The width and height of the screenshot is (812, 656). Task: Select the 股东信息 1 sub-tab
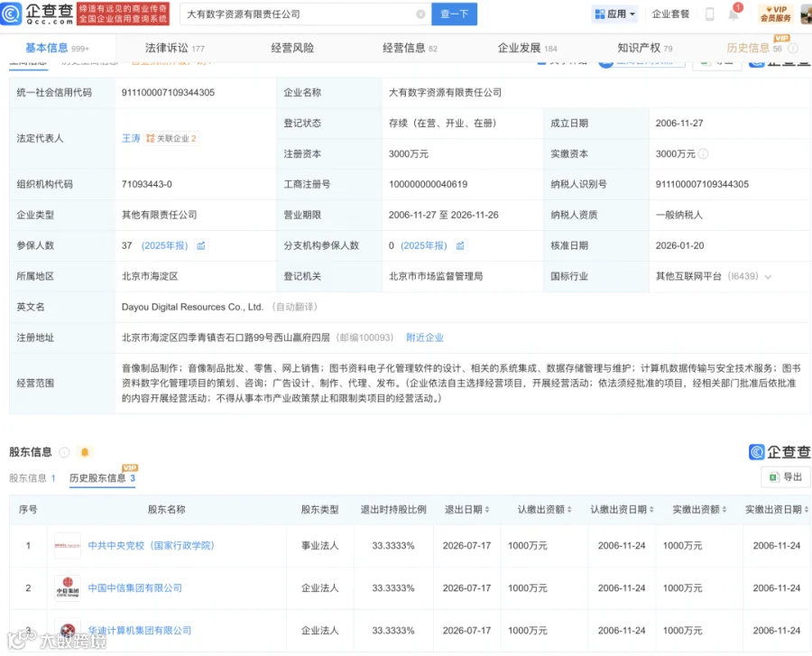pyautogui.click(x=32, y=478)
